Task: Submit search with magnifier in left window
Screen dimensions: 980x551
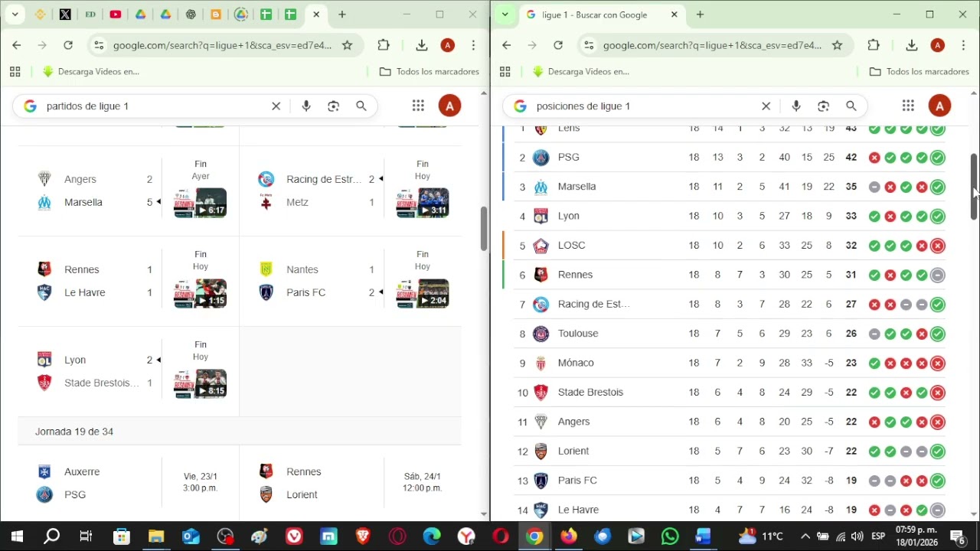Action: tap(361, 106)
